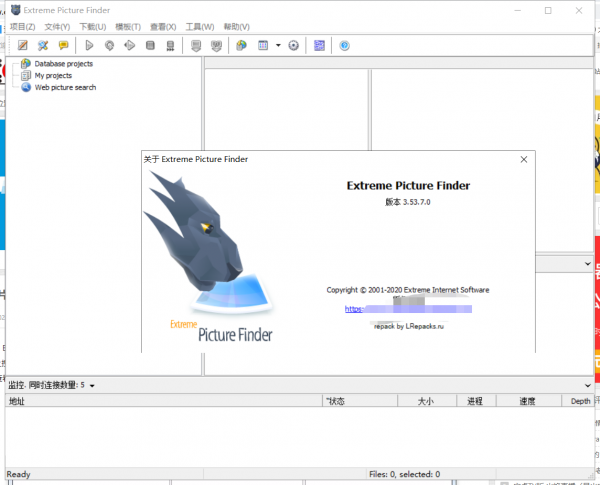600x485 pixels.
Task: Select My projects in the tree
Action: point(53,75)
